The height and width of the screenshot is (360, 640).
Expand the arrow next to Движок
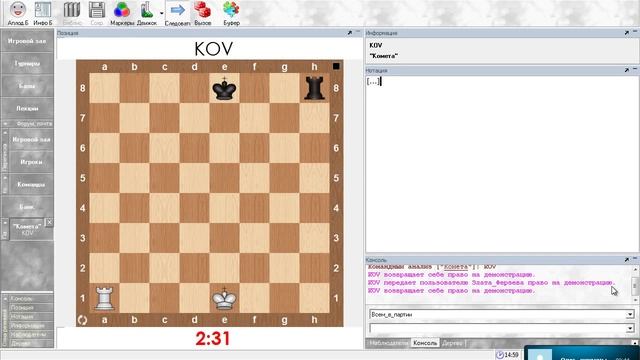click(x=162, y=13)
